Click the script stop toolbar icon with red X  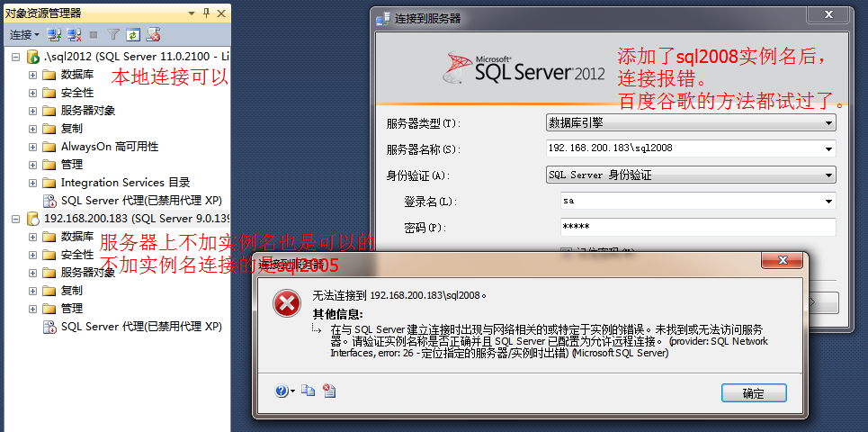coord(153,35)
